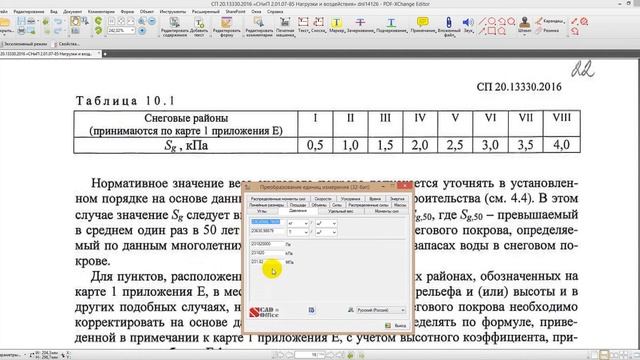Open second row force unit dropdown

click(306, 232)
